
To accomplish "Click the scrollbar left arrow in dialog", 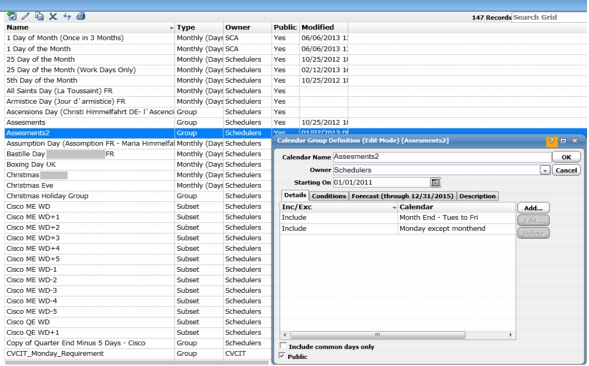I will point(285,335).
